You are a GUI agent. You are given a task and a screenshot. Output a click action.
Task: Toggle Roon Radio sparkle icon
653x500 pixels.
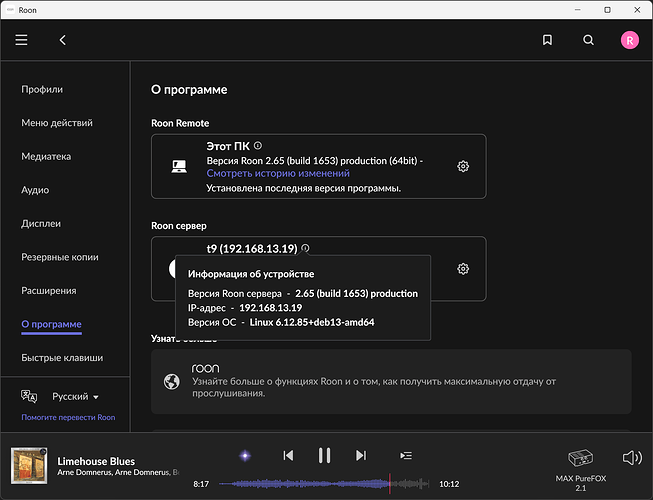[x=245, y=455]
